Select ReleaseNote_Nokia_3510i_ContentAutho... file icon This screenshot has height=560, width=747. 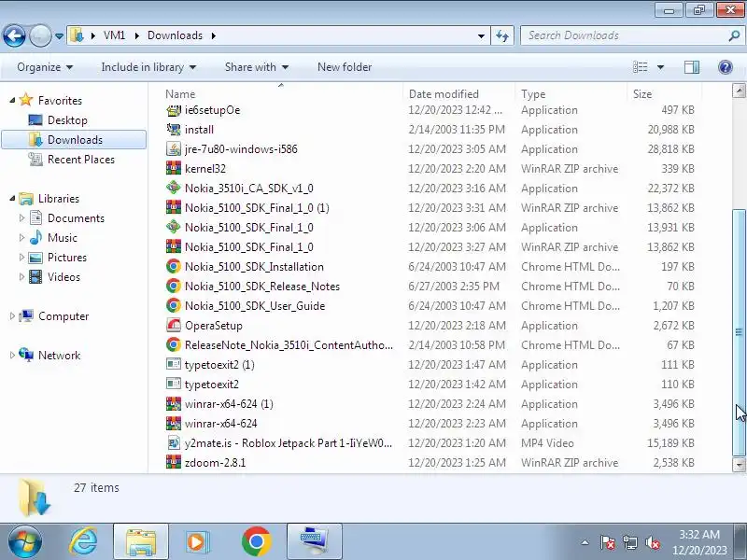[174, 344]
